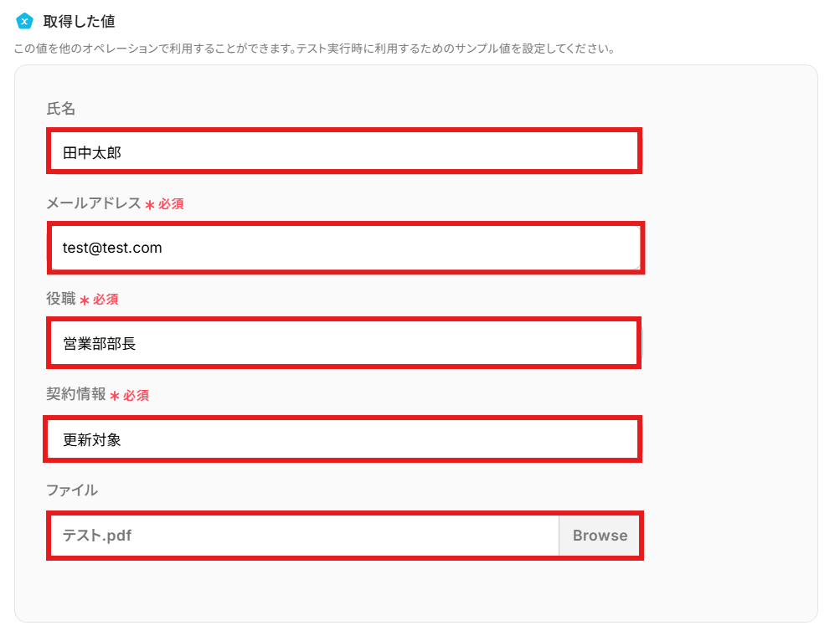Image resolution: width=840 pixels, height=636 pixels.
Task: Click the red asterisk next to メールアドレス
Action: point(150,205)
